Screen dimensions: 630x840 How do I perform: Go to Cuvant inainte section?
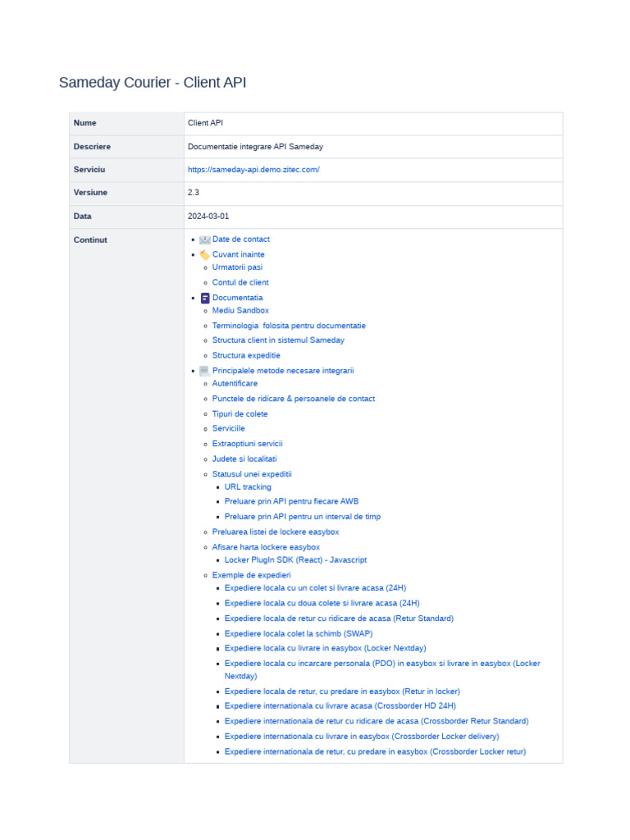tap(239, 254)
